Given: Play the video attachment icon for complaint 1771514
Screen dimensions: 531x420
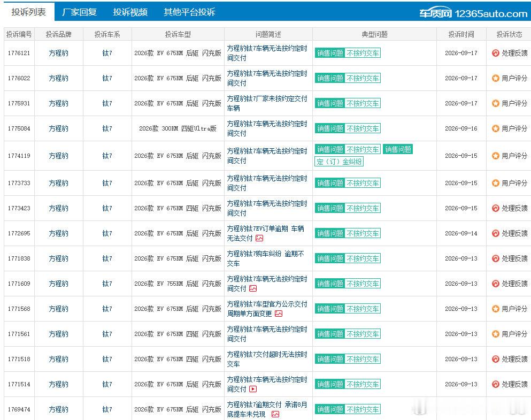Looking at the screenshot, I should (x=253, y=389).
